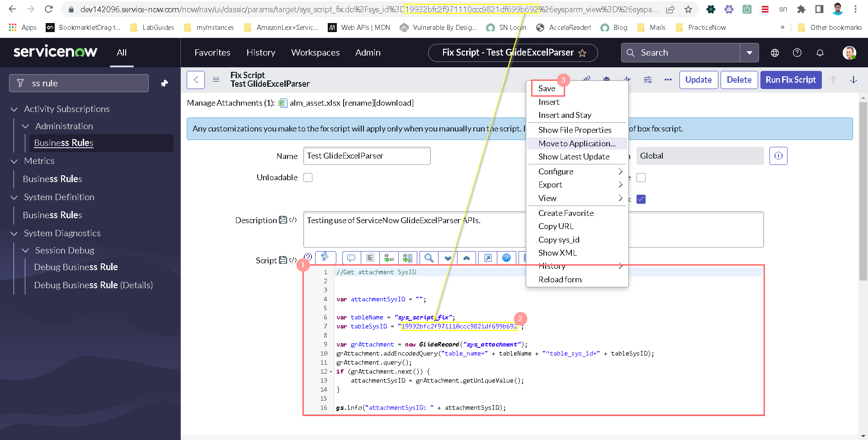Select Move to Application... menu entry
This screenshot has width=868, height=440.
577,144
